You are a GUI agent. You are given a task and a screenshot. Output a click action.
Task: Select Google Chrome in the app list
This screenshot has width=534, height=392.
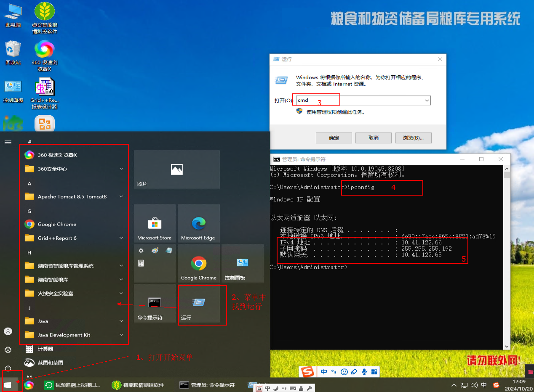(57, 224)
